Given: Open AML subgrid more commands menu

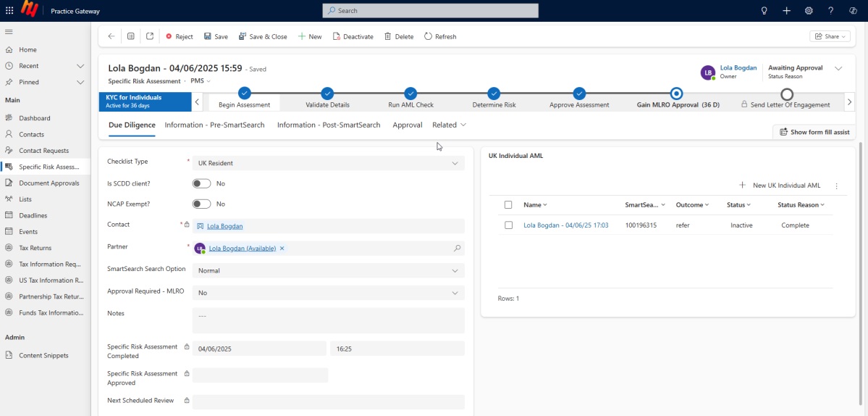Looking at the screenshot, I should coord(836,186).
